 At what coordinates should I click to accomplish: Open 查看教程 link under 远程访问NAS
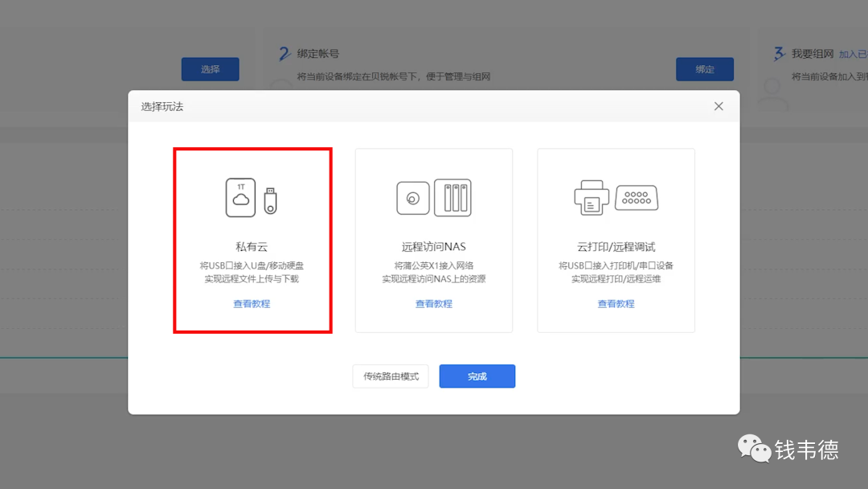434,303
